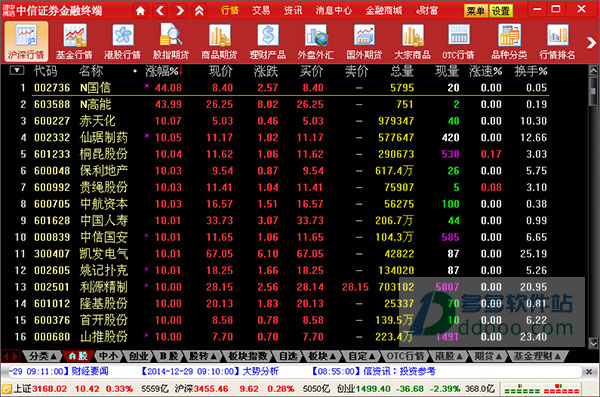Open the 信资讯：投资参考 link
This screenshot has width=600, height=397.
(x=399, y=371)
